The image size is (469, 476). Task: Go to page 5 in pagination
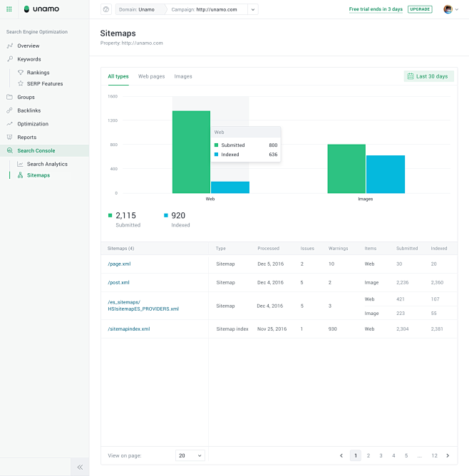click(x=406, y=455)
